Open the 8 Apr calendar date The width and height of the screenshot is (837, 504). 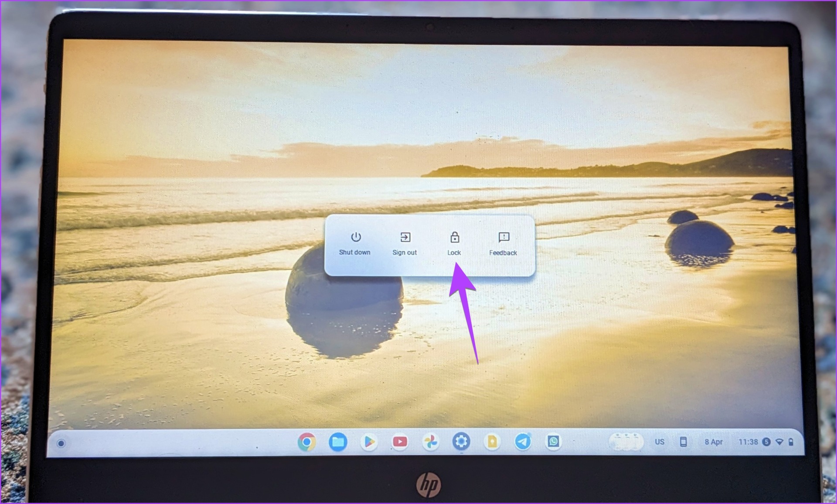[x=714, y=442]
